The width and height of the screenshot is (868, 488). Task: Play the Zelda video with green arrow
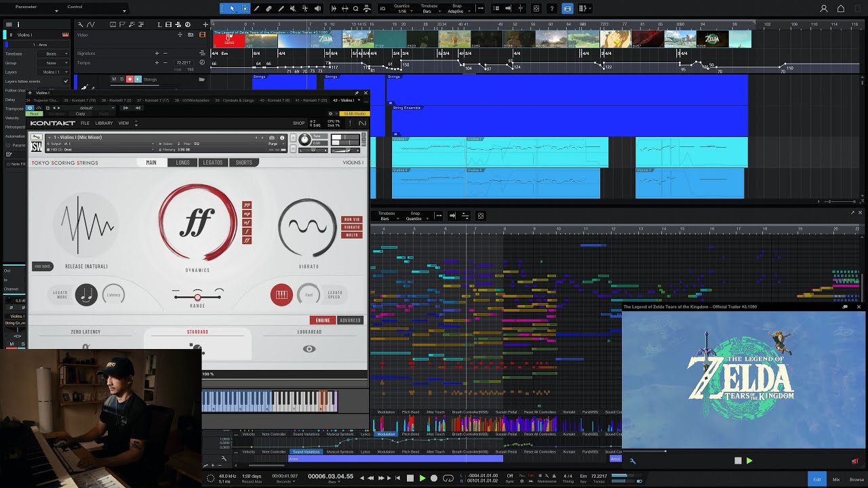coord(749,461)
